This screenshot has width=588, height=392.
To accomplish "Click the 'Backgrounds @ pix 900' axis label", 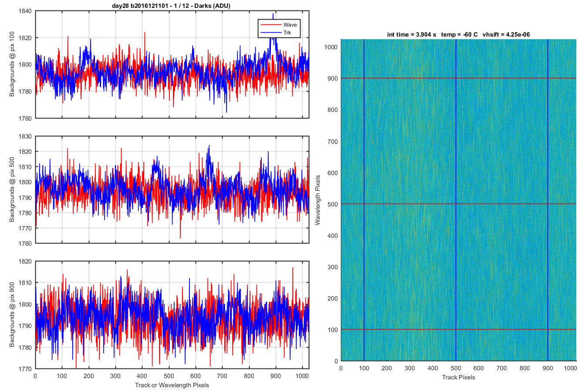I will click(x=12, y=315).
